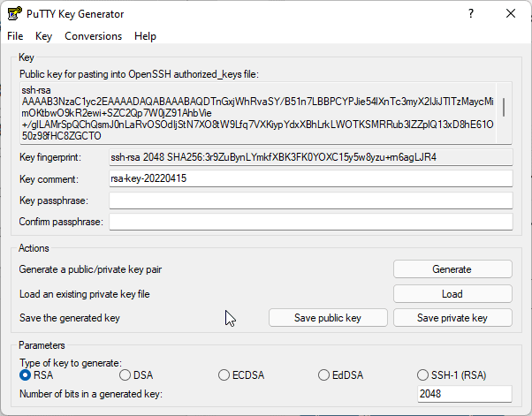The image size is (532, 416).
Task: Click the Key comment field
Action: (x=311, y=178)
